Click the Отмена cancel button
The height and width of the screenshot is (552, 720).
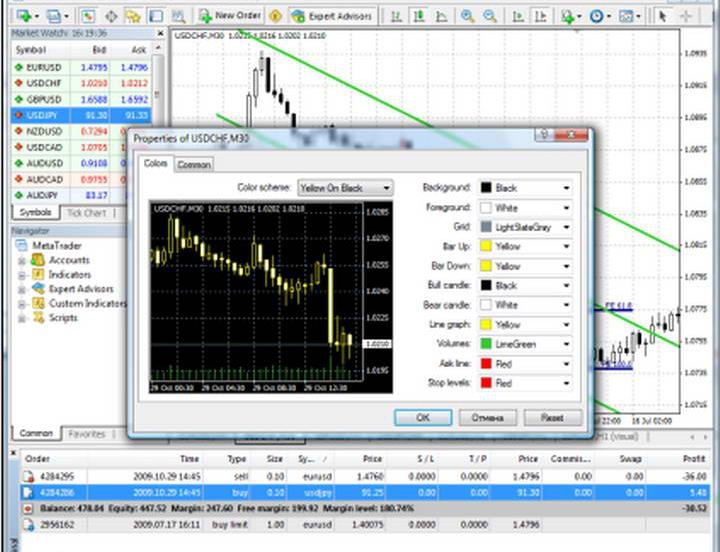(x=487, y=417)
